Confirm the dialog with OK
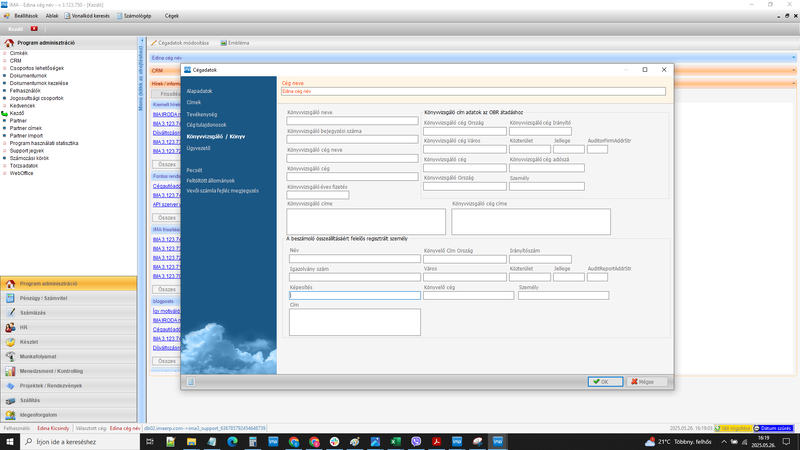 [x=605, y=382]
